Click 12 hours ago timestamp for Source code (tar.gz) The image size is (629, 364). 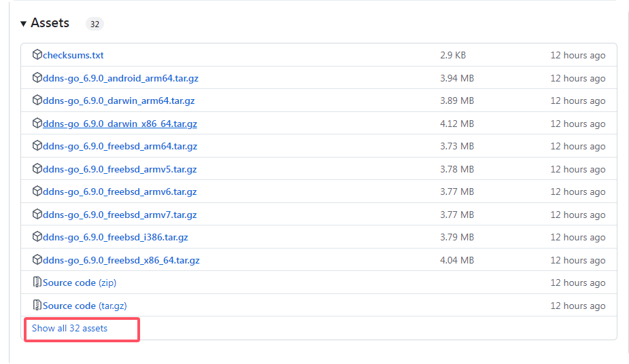coord(577,306)
